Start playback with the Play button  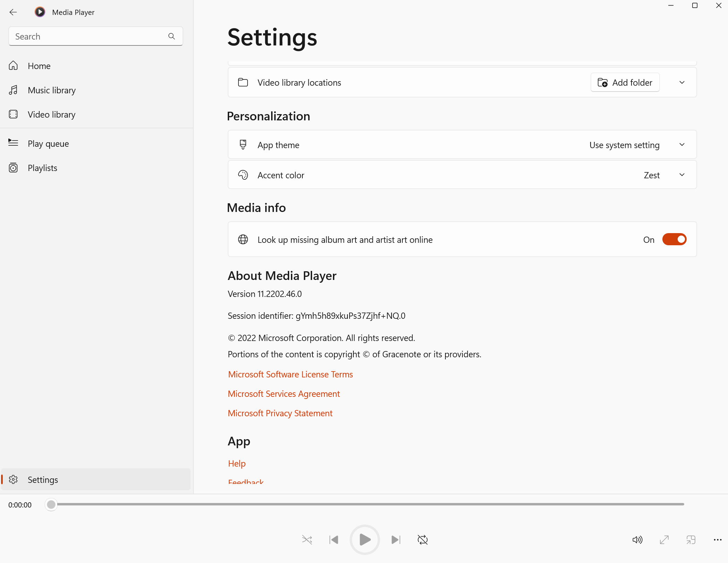(x=365, y=540)
